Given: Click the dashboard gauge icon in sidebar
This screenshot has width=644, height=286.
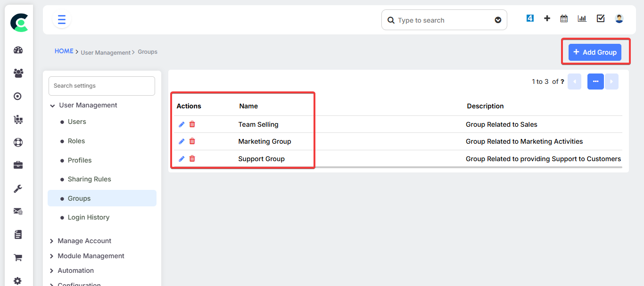Looking at the screenshot, I should point(18,50).
